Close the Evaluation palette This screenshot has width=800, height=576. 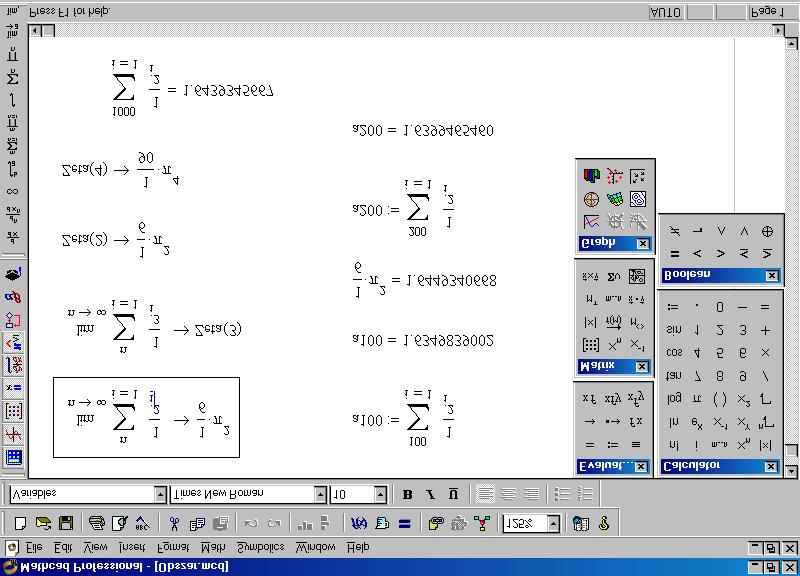point(641,466)
